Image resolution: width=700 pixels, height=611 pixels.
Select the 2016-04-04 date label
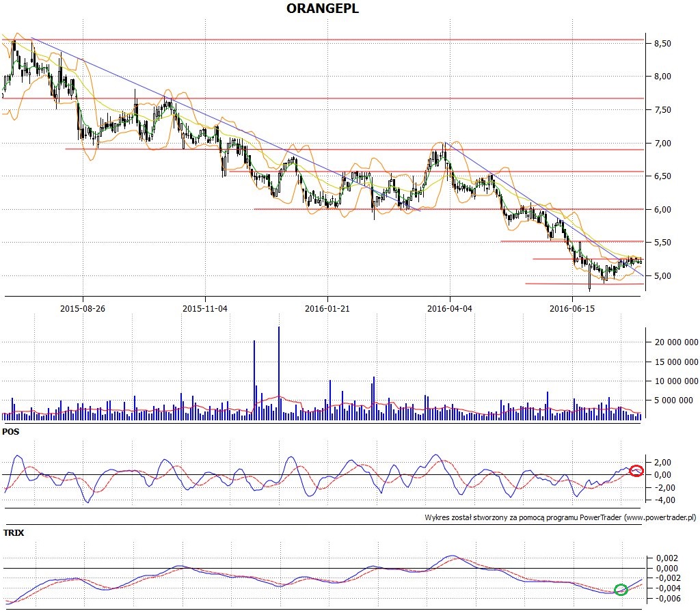coord(450,308)
